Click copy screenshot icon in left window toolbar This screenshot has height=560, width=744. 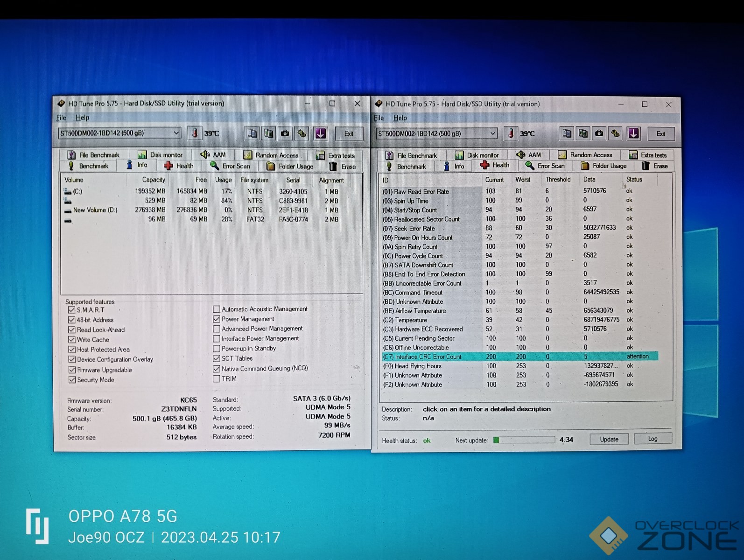click(268, 133)
